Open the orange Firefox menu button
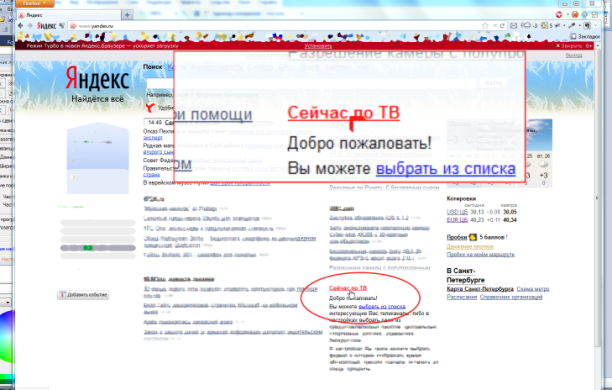This screenshot has width=612, height=390. (x=35, y=3)
